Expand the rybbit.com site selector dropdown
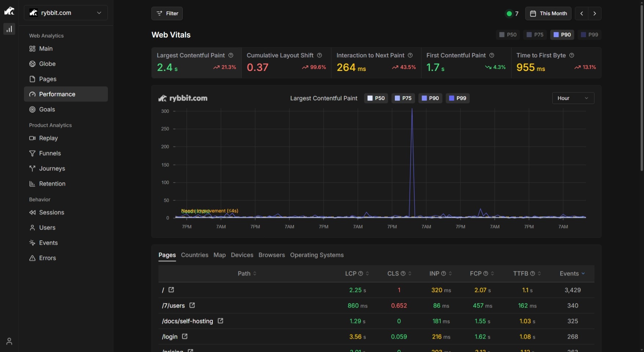The width and height of the screenshot is (644, 352). (66, 13)
